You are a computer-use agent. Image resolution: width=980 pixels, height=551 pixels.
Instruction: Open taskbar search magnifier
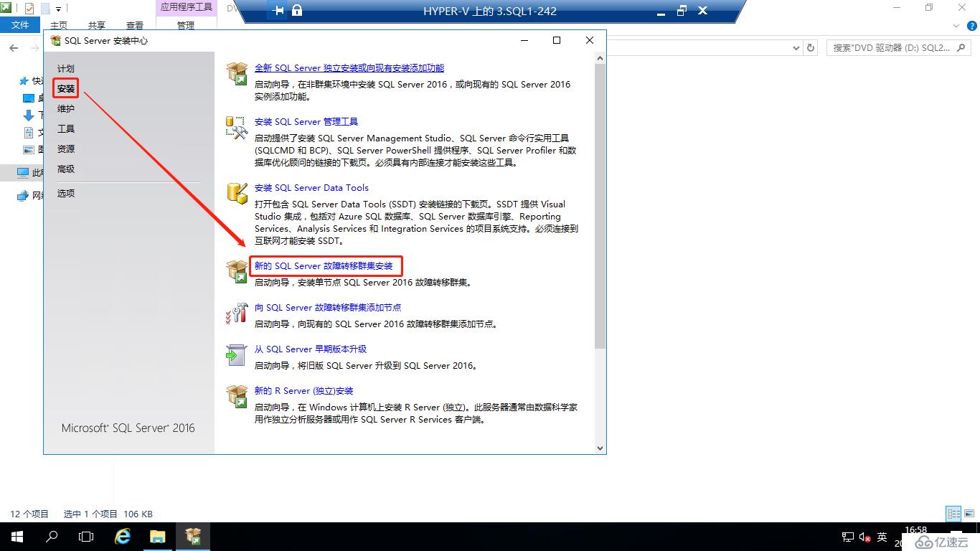click(x=52, y=537)
